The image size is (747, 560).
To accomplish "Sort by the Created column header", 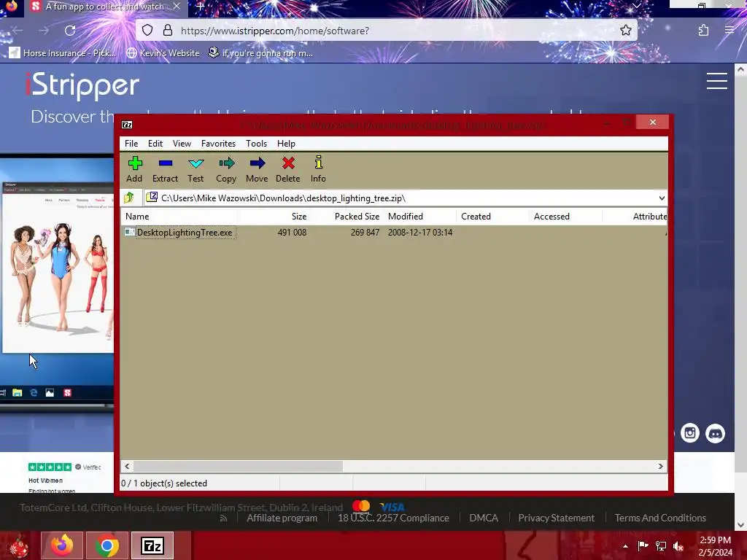I will click(492, 216).
